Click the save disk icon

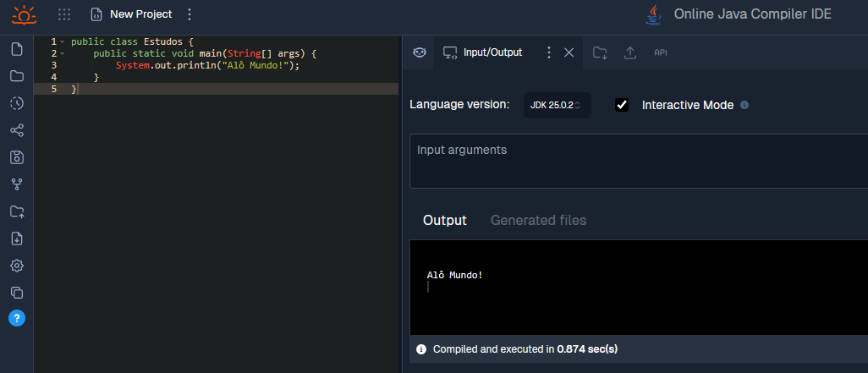[17, 157]
